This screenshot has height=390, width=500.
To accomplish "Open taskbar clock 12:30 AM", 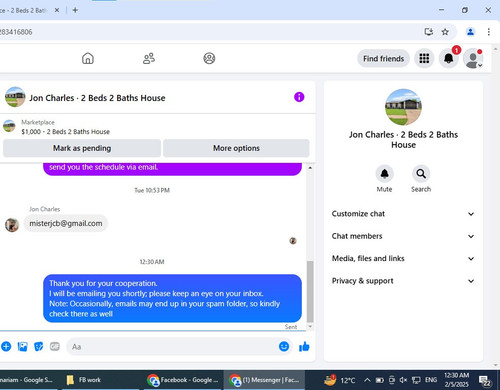I will (456, 380).
